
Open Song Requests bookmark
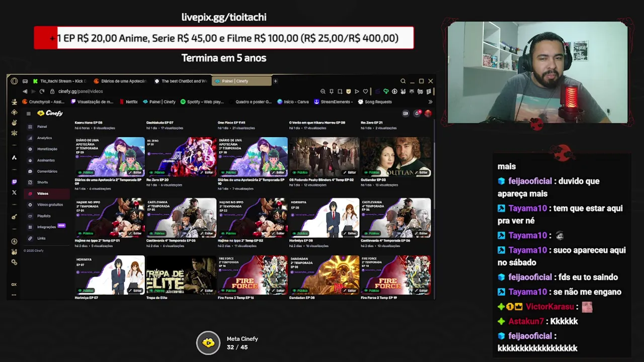point(374,102)
